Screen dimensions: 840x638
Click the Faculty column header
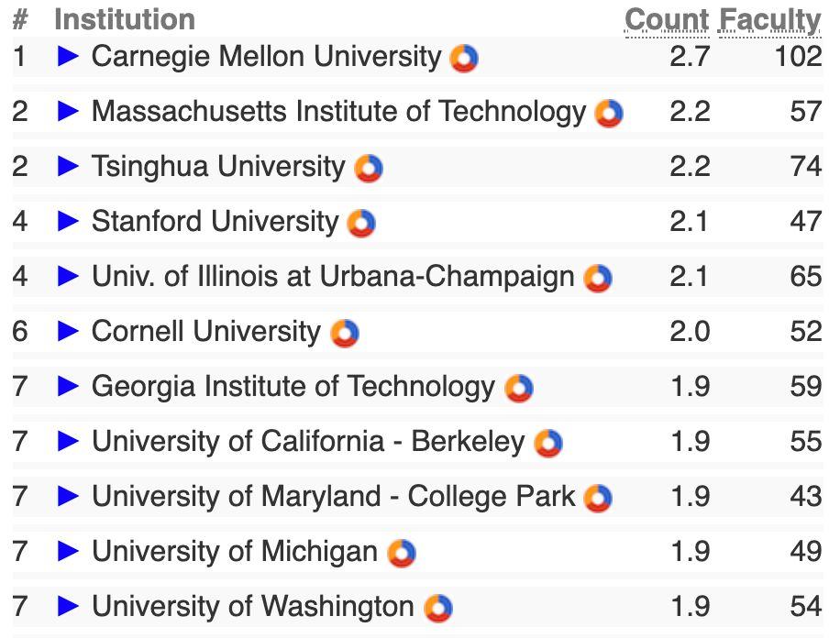tap(770, 19)
